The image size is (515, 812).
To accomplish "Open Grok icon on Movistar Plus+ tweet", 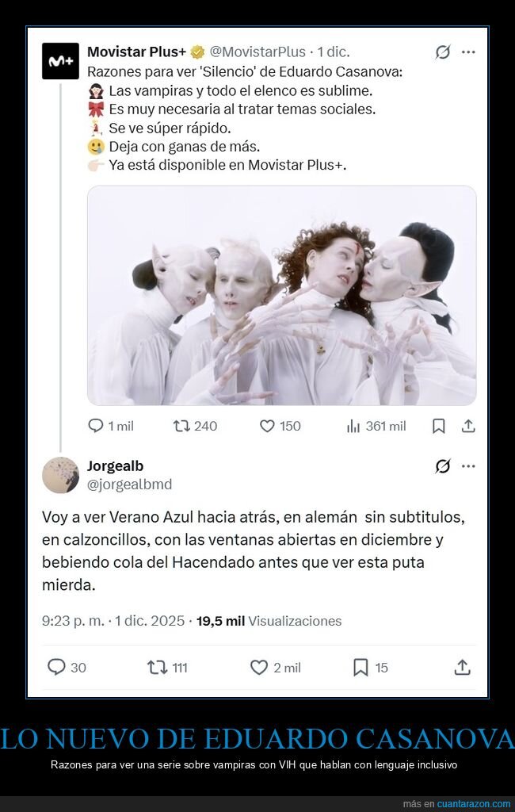I will tap(443, 52).
